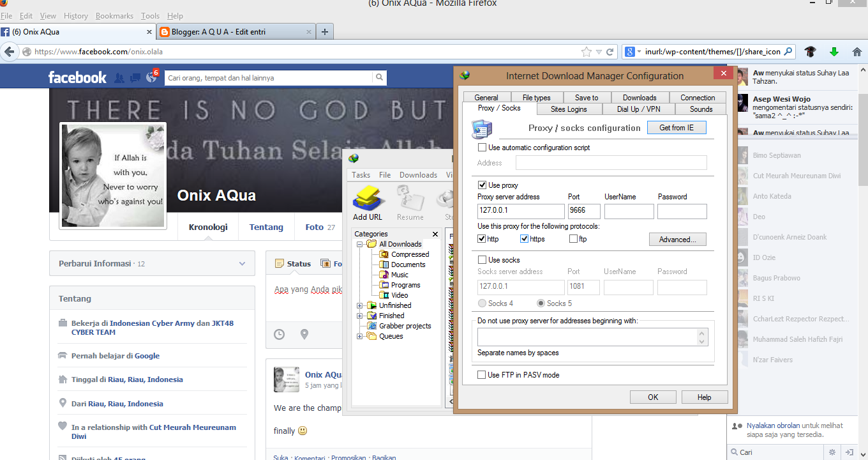Click the Video category folder icon
Screen dimensions: 868x460
[x=384, y=295]
